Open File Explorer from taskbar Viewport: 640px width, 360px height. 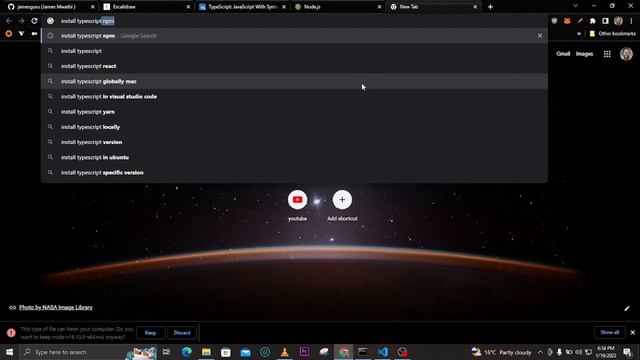[x=207, y=352]
